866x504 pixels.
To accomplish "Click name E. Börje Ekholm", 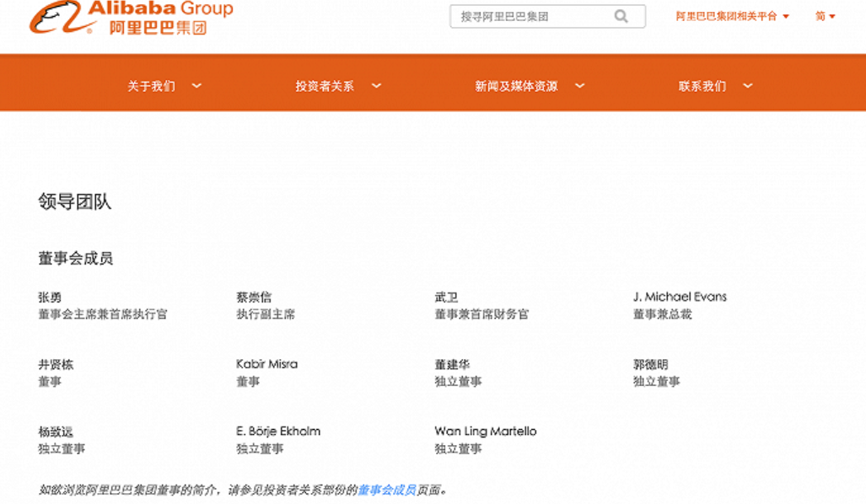I will tap(278, 432).
